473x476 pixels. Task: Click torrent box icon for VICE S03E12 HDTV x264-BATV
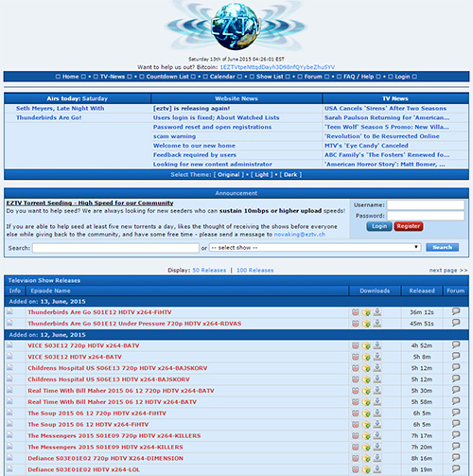pos(366,357)
